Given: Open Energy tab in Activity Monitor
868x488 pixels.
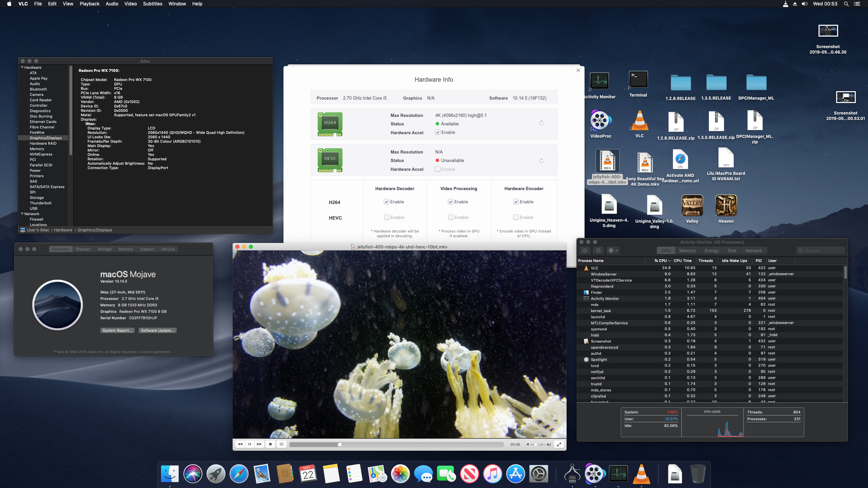Looking at the screenshot, I should coord(712,250).
